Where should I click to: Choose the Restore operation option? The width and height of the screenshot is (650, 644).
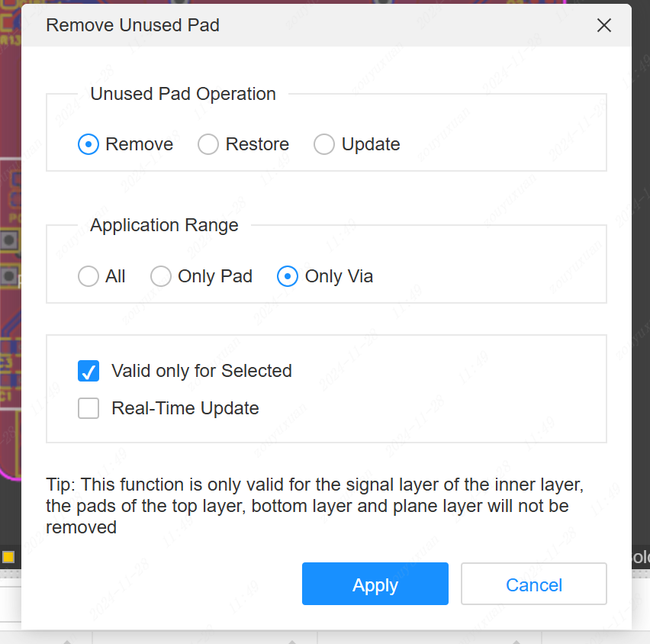(208, 144)
